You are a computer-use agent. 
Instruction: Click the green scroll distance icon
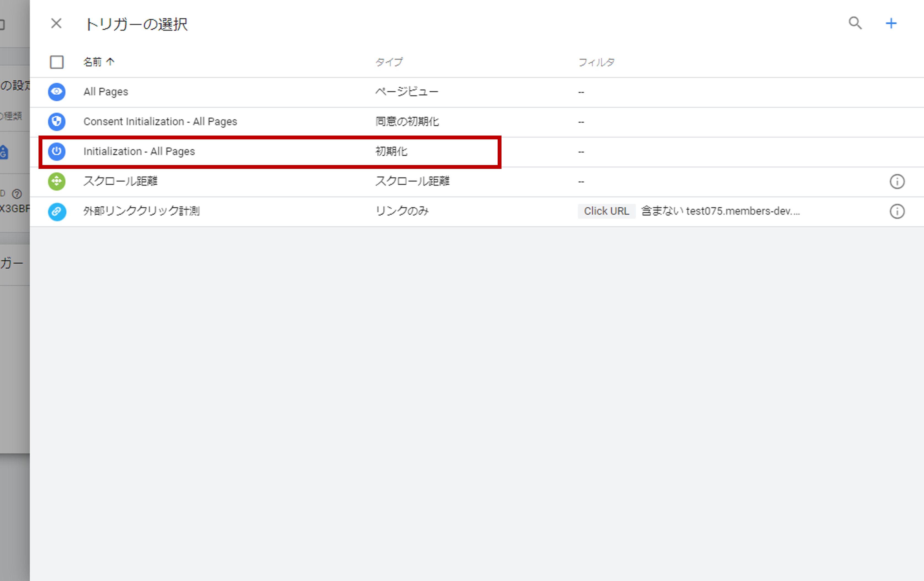(x=56, y=181)
